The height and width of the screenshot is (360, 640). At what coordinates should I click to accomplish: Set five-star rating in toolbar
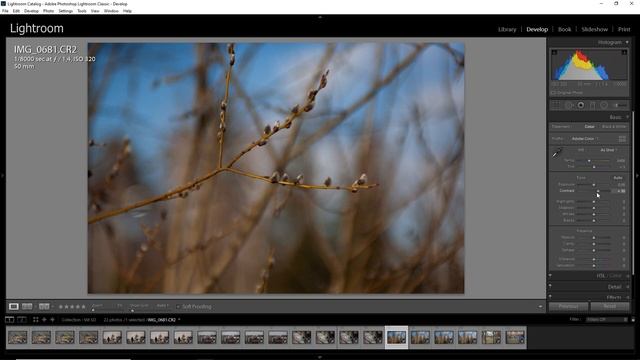83,307
